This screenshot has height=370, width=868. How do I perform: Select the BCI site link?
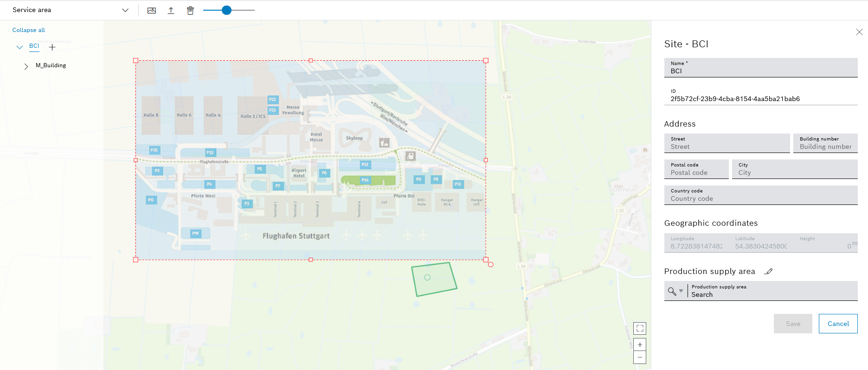click(x=34, y=46)
